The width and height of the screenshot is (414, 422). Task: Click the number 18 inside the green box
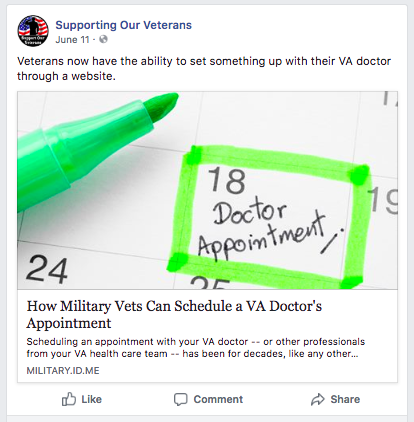pyautogui.click(x=227, y=180)
